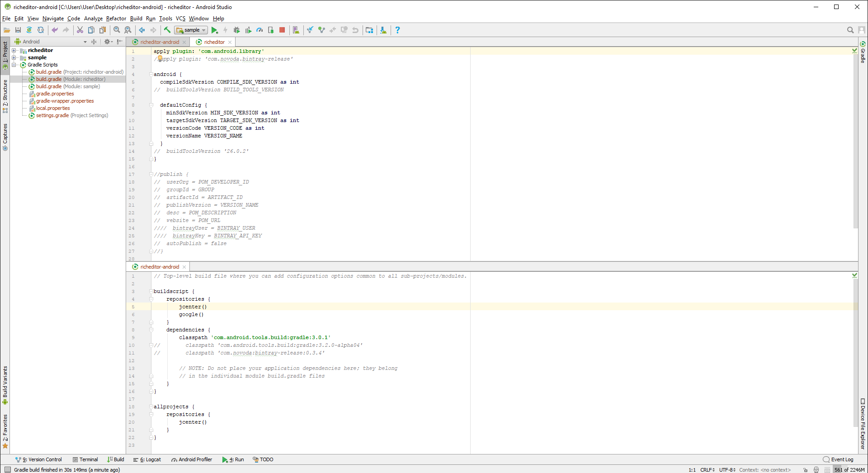Click the Save All floppy icon
Image resolution: width=868 pixels, height=473 pixels.
(x=18, y=30)
